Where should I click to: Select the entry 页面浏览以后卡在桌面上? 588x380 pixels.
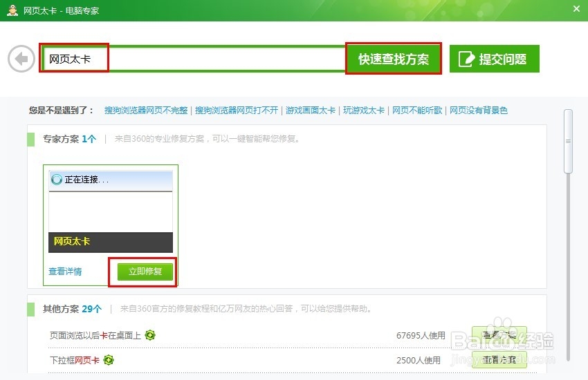(95, 336)
